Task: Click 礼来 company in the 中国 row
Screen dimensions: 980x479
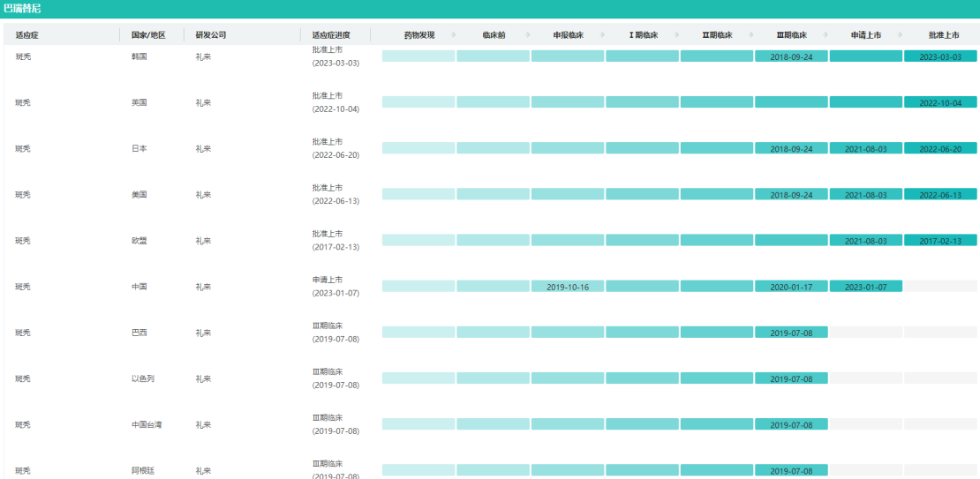Action: pos(203,287)
